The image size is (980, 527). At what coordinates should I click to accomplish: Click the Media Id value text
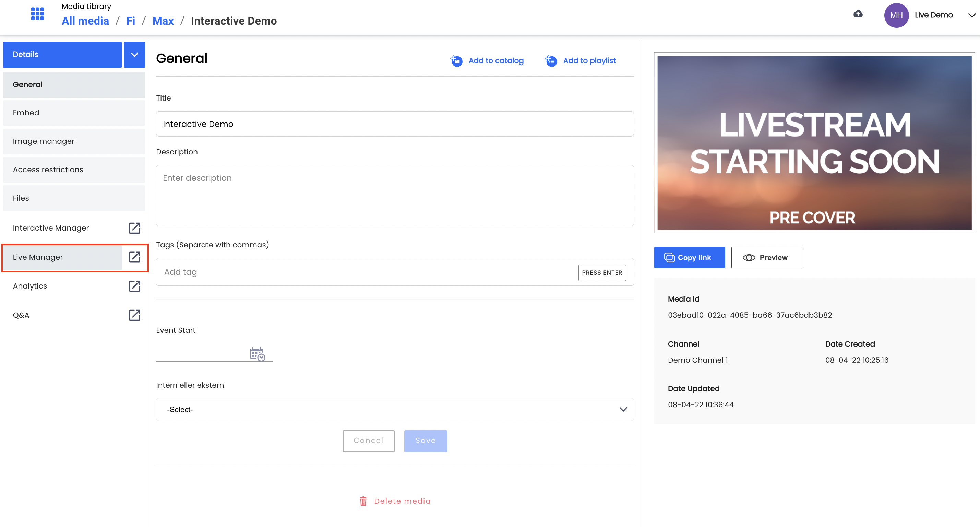[x=750, y=315]
